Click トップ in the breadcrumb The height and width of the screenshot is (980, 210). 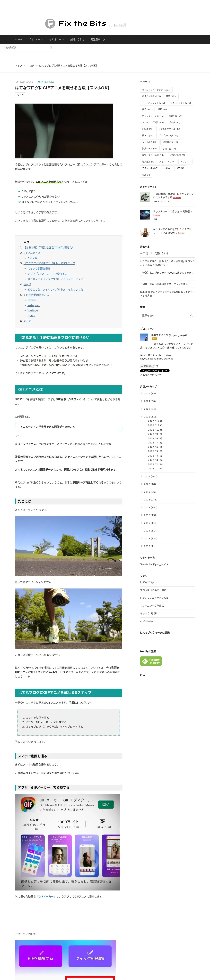(x=19, y=65)
